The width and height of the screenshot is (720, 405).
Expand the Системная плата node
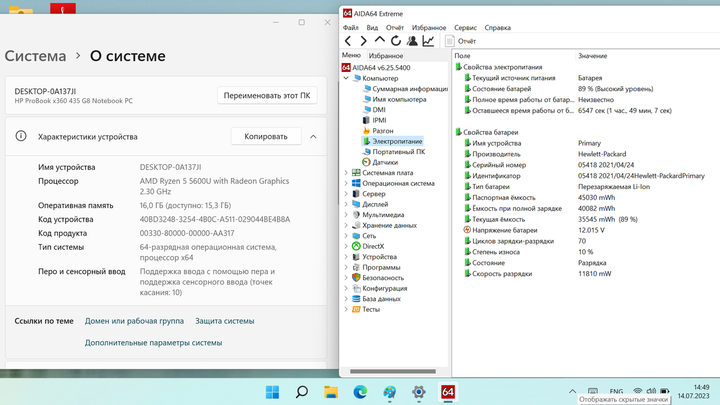pos(346,173)
